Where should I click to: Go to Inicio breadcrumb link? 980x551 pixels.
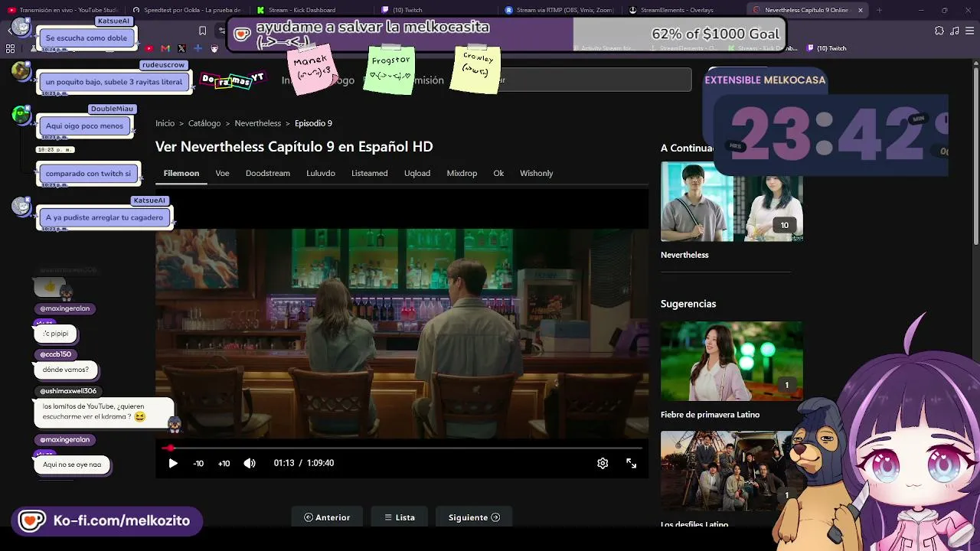[165, 123]
